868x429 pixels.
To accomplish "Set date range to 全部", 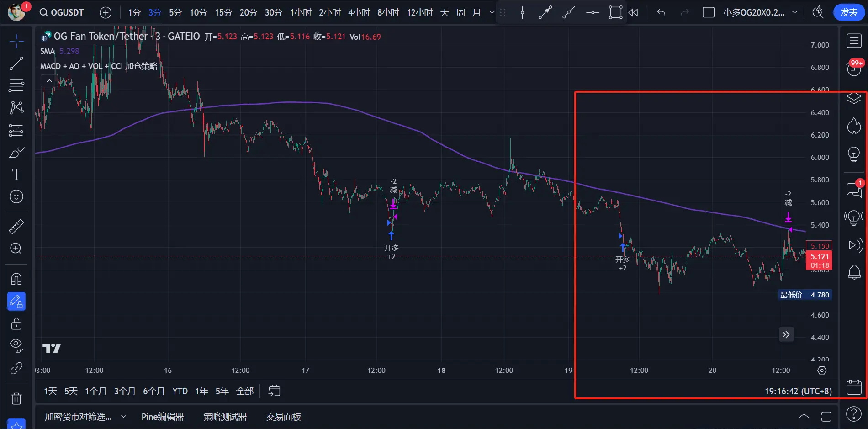I will point(245,391).
